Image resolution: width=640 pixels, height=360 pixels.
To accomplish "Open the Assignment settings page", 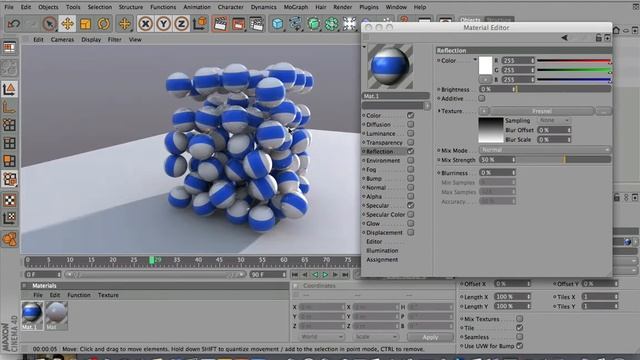I will pos(382,260).
